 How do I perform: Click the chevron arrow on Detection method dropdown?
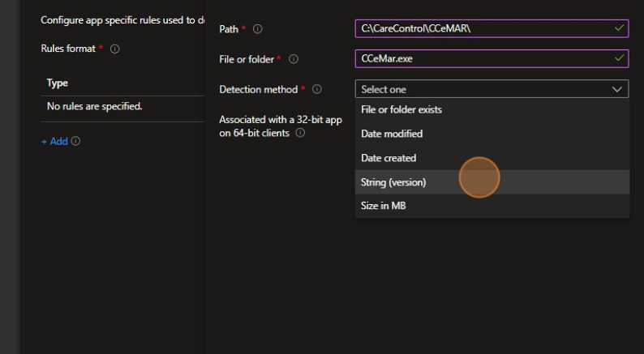tap(617, 89)
